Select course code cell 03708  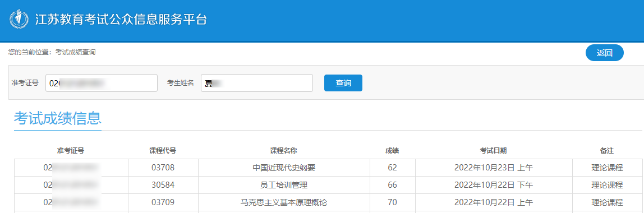[x=163, y=168]
